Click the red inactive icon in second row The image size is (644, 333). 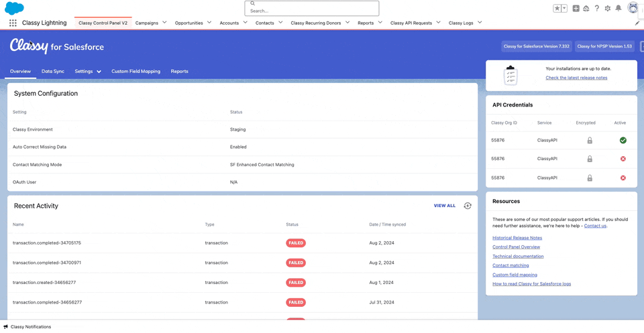click(623, 159)
